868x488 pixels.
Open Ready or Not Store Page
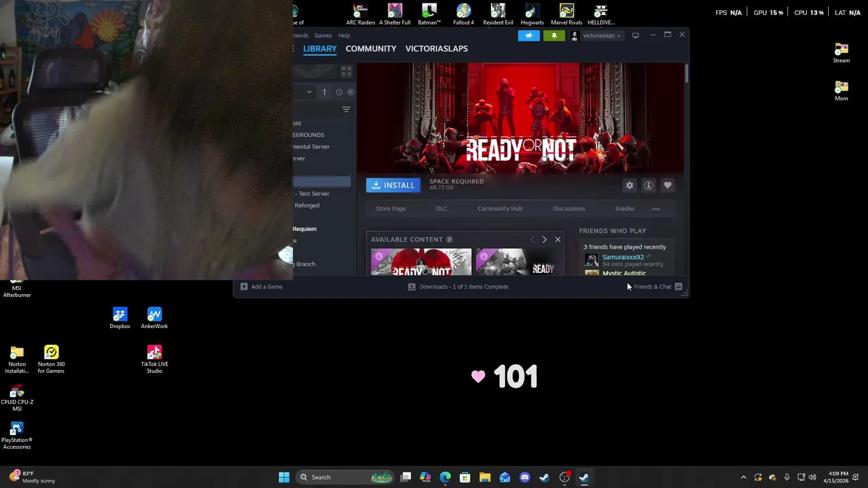[x=391, y=209]
